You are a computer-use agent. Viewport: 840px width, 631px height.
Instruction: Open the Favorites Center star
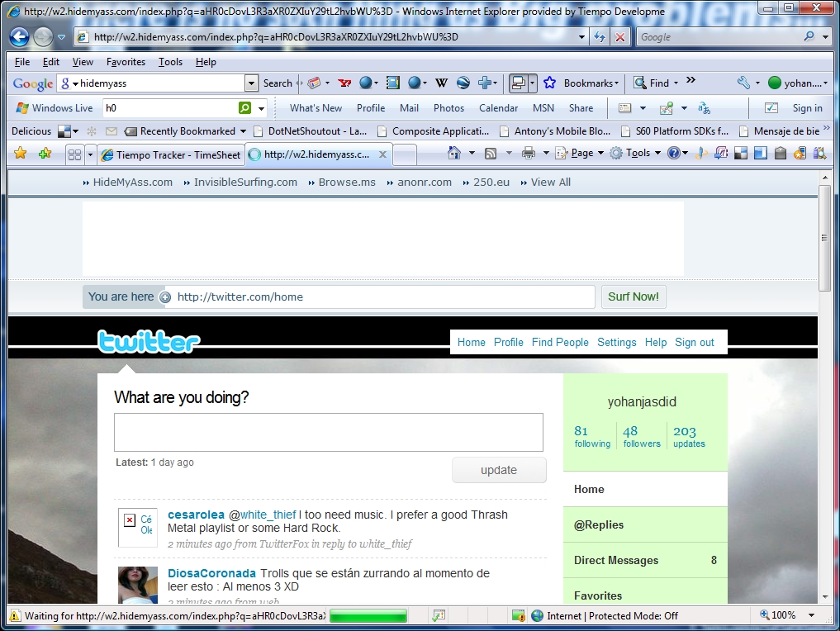(21, 154)
